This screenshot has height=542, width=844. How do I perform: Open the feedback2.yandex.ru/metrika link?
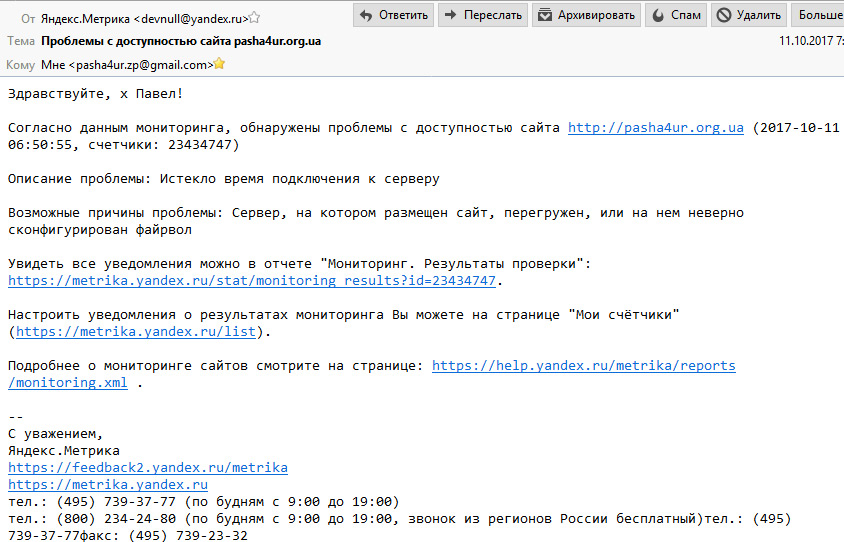coord(148,468)
